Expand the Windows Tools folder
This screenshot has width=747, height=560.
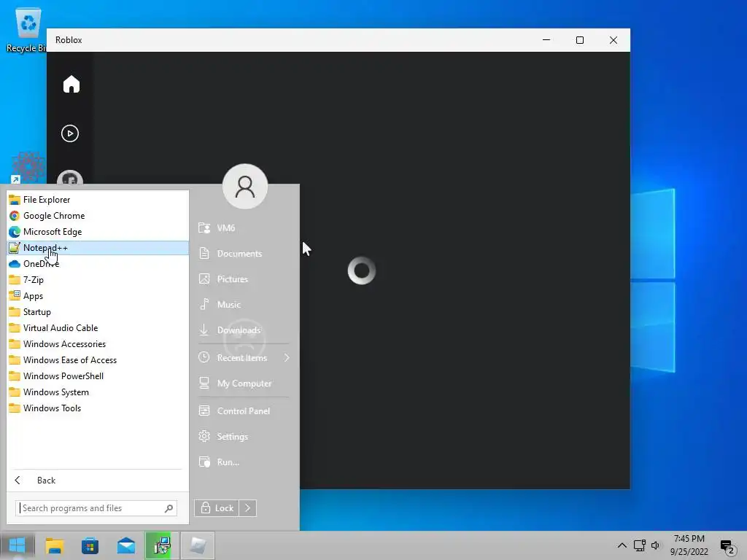pyautogui.click(x=98, y=408)
